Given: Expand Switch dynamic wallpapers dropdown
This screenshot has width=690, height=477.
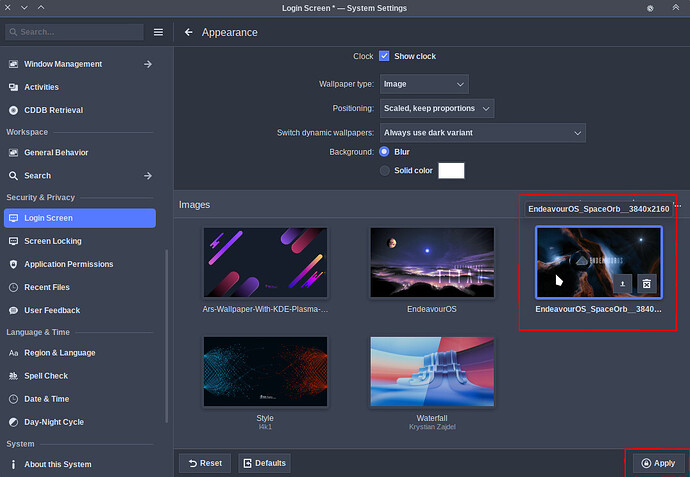Looking at the screenshot, I should click(x=482, y=133).
